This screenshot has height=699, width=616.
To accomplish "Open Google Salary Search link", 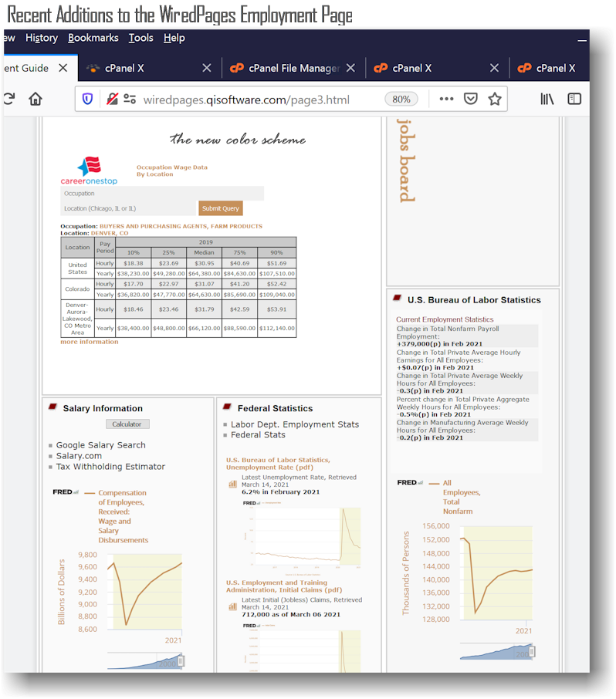I will tap(101, 445).
